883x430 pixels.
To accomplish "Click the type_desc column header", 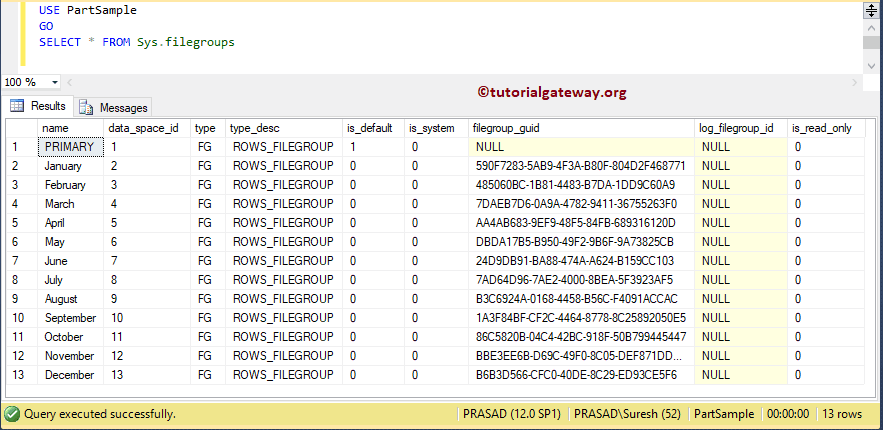I will (x=284, y=128).
